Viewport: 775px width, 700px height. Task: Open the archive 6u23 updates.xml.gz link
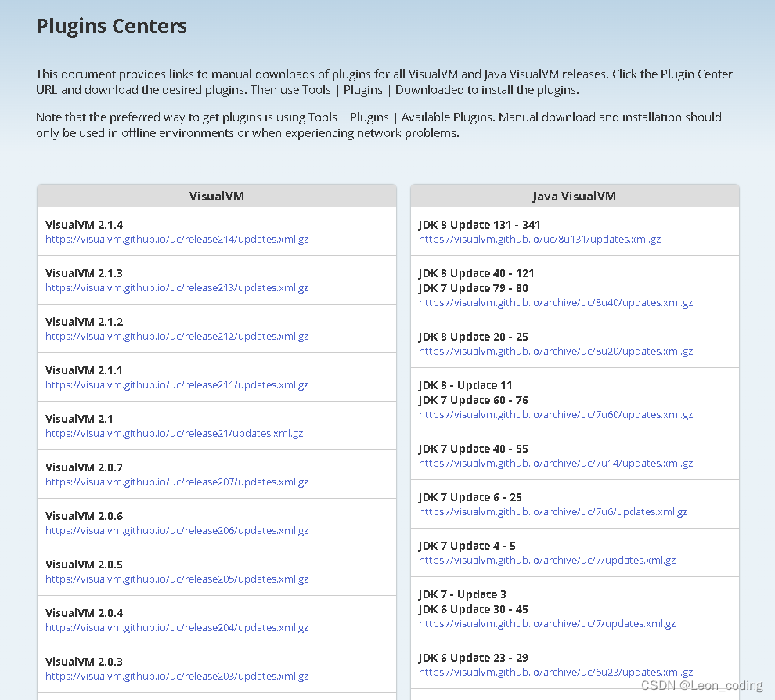556,673
